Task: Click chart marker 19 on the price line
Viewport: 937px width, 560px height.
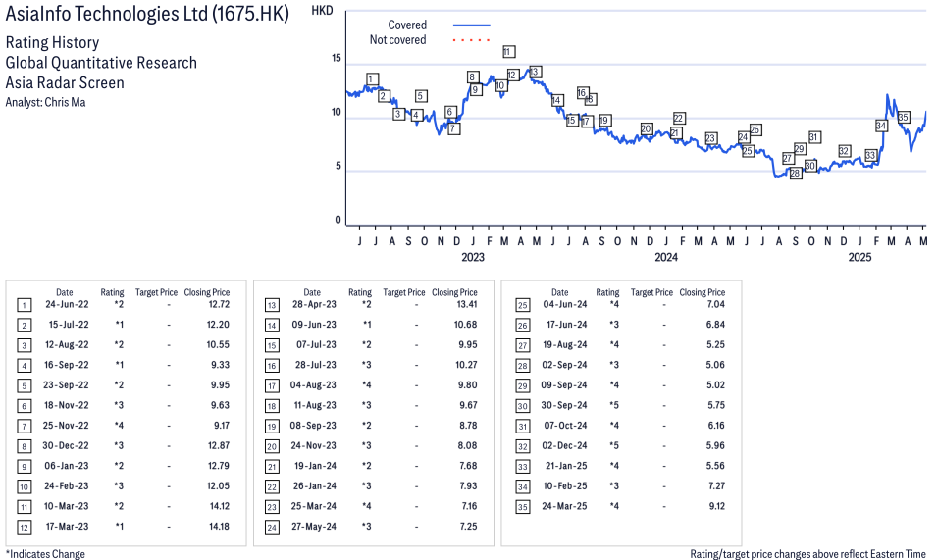Action: tap(604, 121)
